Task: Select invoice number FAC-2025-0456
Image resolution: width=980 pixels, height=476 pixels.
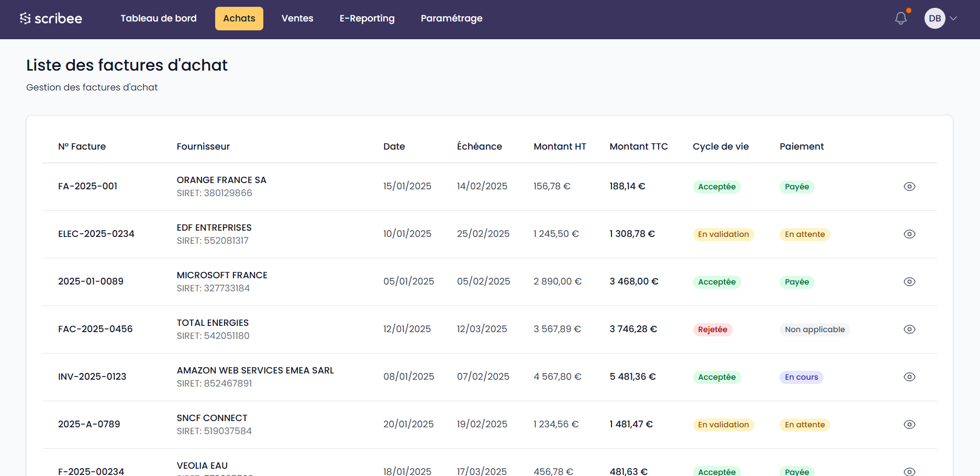Action: coord(95,329)
